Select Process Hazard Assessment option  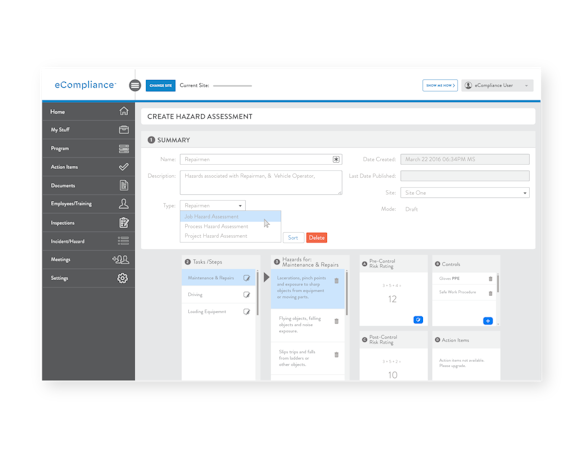[216, 226]
